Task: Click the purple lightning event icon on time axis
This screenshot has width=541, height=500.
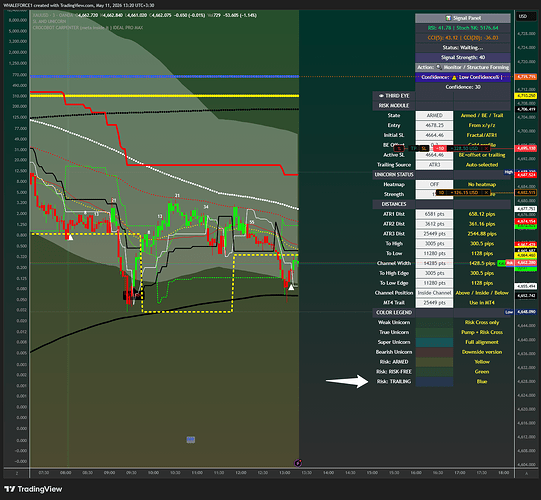Action: [x=298, y=463]
